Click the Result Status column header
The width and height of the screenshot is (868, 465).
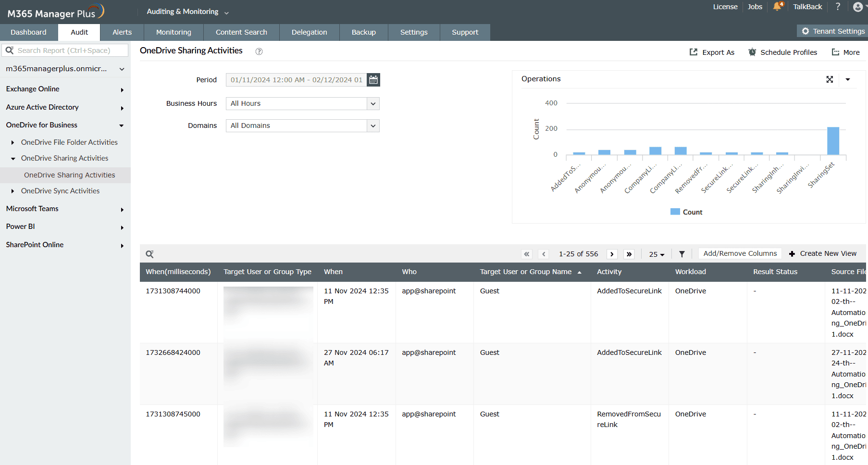pos(775,272)
